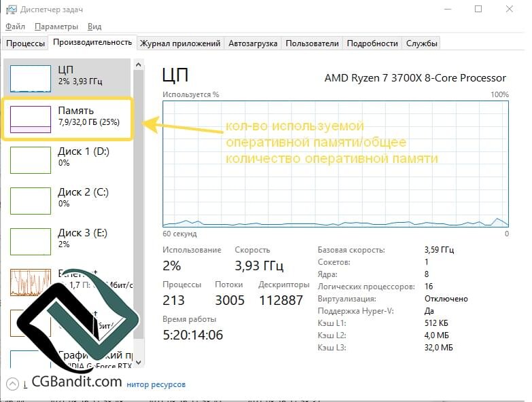Open the Файл menu
The height and width of the screenshot is (402, 532).
(15, 26)
